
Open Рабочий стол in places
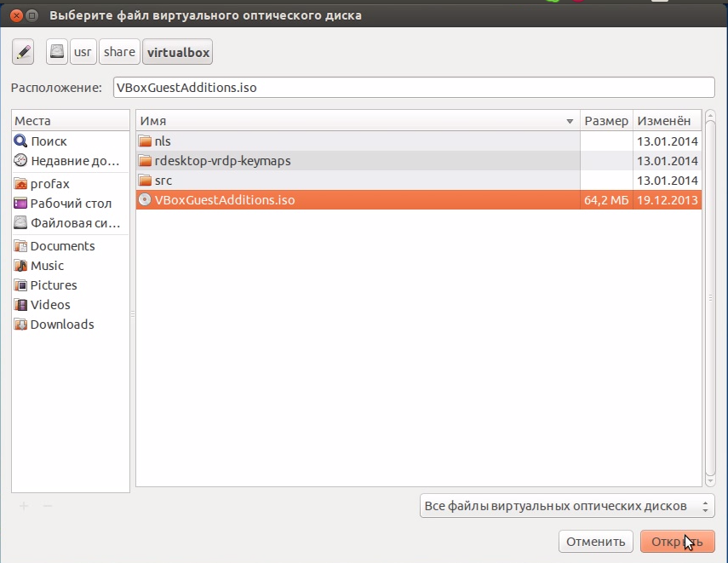point(71,204)
